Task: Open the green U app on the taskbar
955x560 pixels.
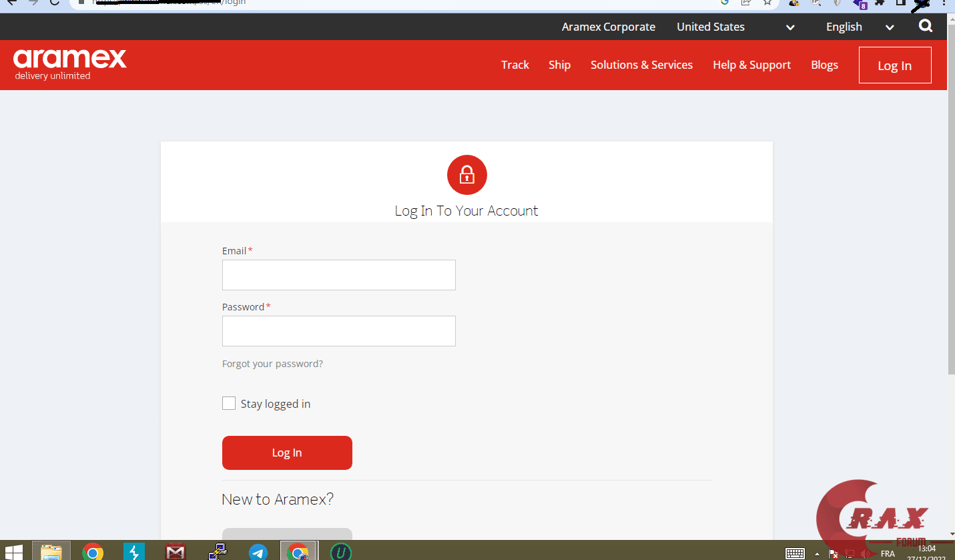Action: point(341,552)
